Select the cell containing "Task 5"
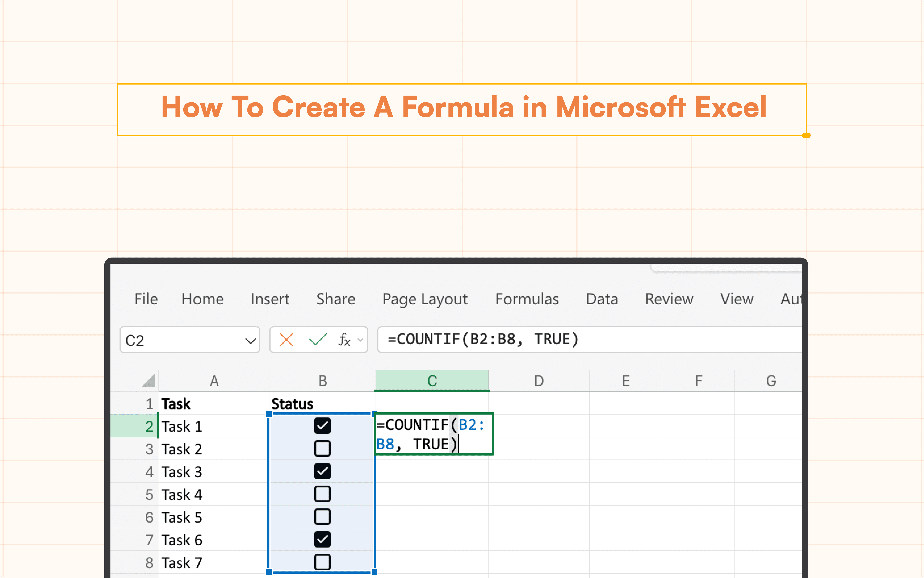This screenshot has height=578, width=924. tap(214, 517)
